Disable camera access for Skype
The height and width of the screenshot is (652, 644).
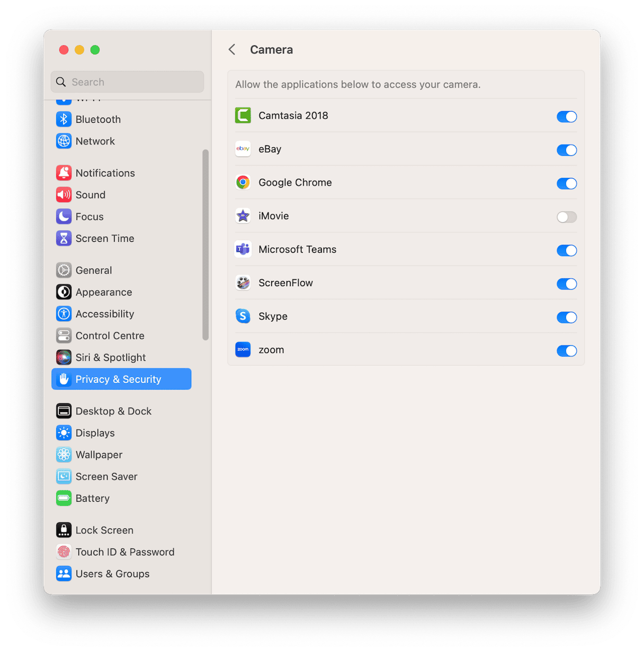566,318
